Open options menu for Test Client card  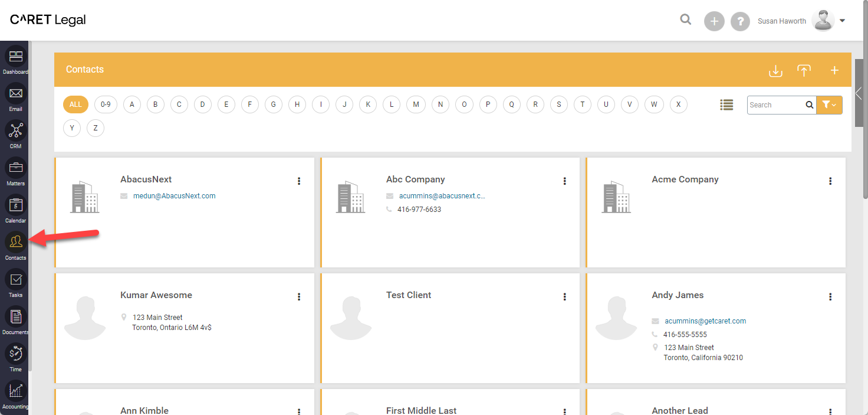[565, 296]
